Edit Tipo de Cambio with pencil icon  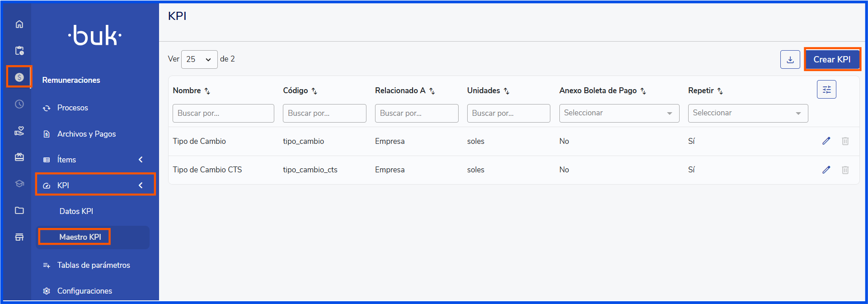coord(826,141)
